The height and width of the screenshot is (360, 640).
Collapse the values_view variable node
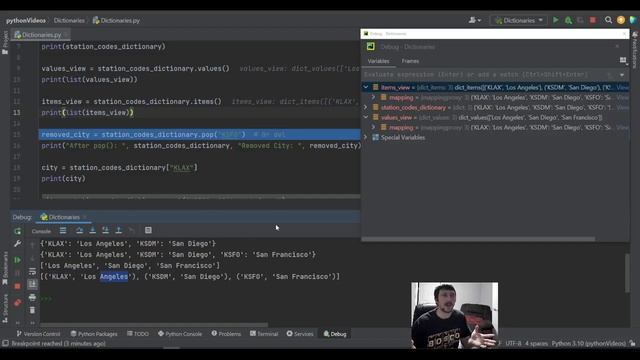pyautogui.click(x=366, y=117)
